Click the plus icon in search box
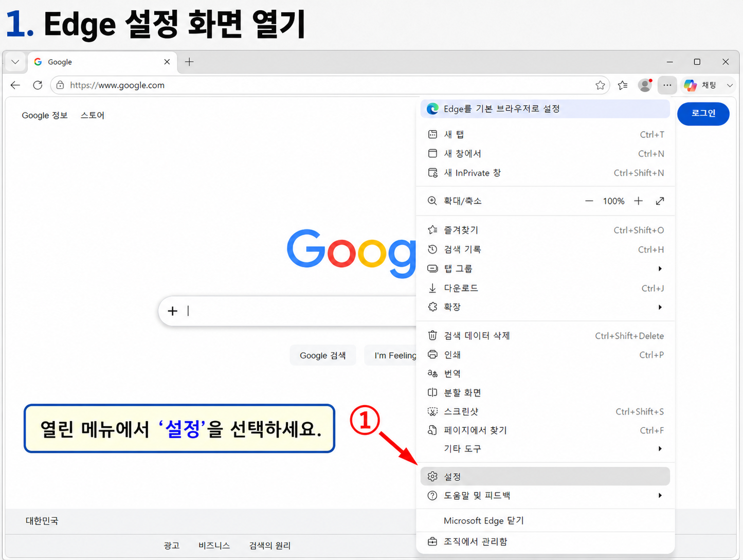The width and height of the screenshot is (743, 560). pos(173,311)
